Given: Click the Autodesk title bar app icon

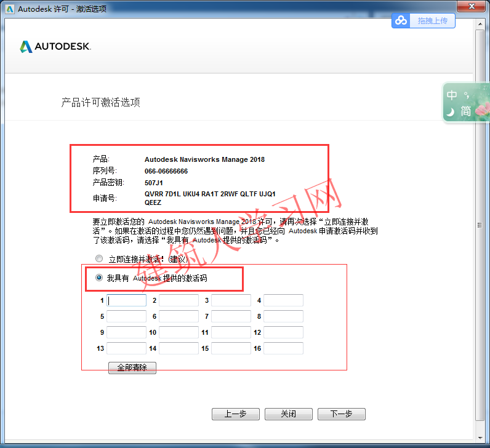Looking at the screenshot, I should tap(10, 9).
